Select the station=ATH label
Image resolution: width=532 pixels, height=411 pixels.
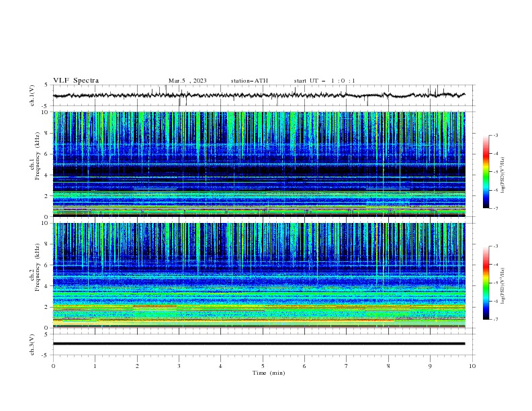click(249, 81)
